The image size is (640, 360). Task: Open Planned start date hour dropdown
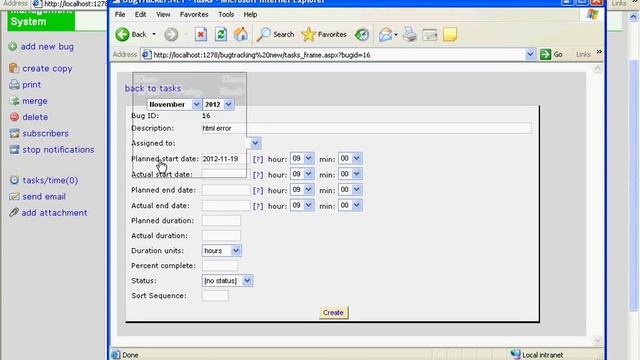(x=302, y=158)
